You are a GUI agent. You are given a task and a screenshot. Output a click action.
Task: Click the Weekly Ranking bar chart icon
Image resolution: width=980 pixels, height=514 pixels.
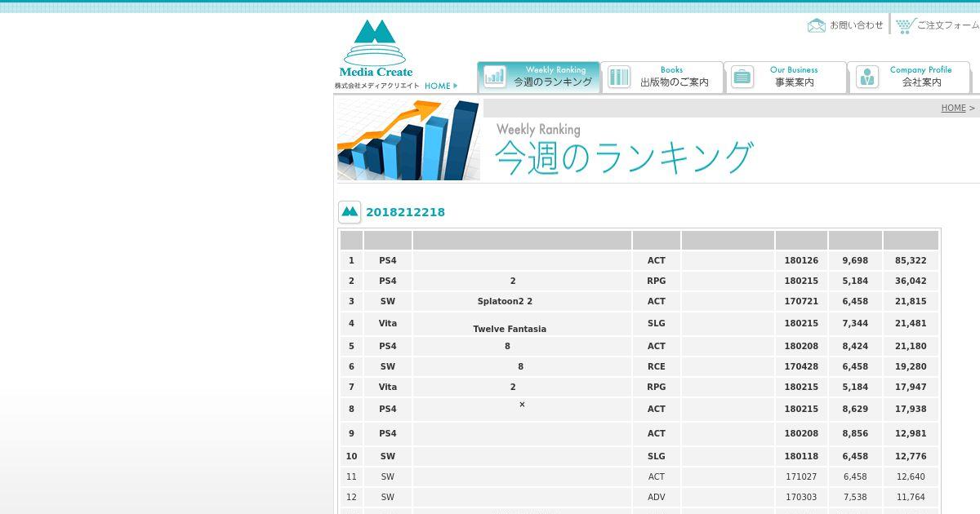495,78
